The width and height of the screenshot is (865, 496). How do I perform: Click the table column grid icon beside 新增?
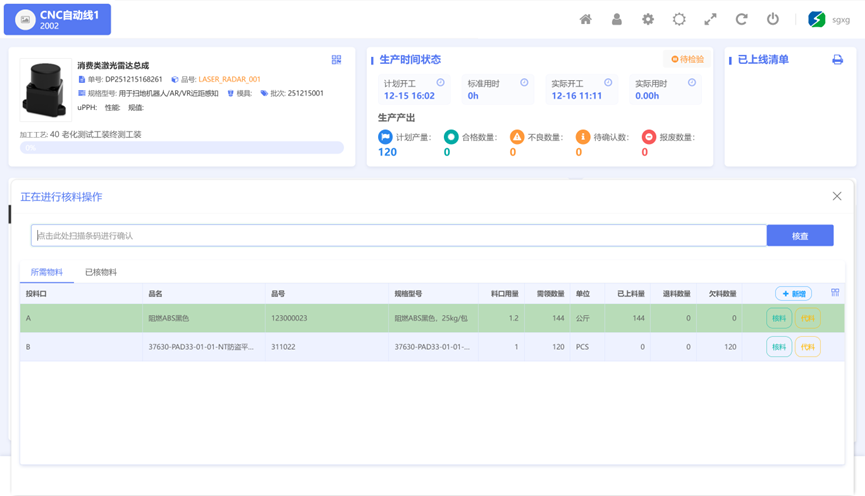point(835,293)
